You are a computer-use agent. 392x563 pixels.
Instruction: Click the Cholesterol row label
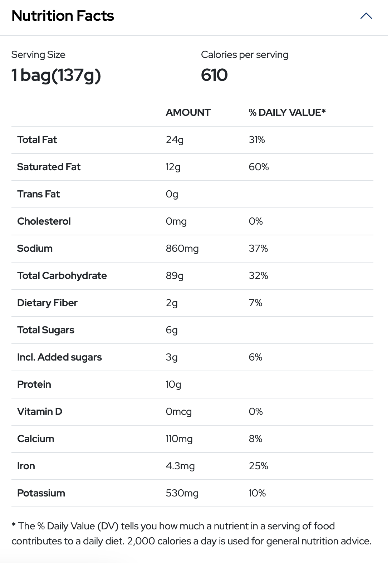click(x=44, y=221)
